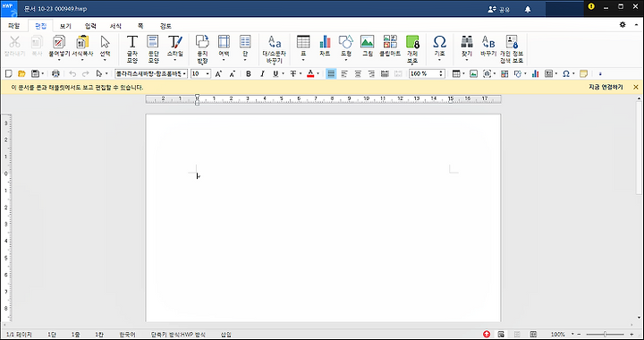Image resolution: width=644 pixels, height=340 pixels.
Task: Click the print icon in quick toolbar
Action: point(55,74)
